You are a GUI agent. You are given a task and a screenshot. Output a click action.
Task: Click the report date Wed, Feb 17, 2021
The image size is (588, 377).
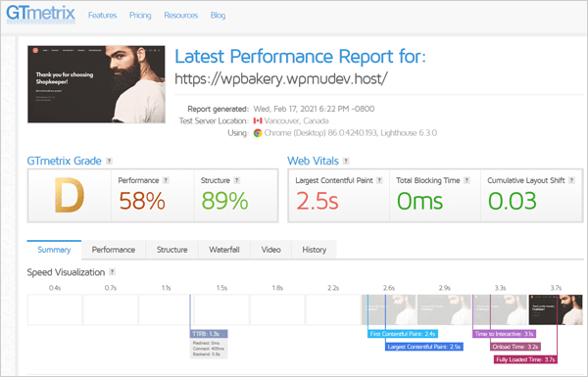pos(314,109)
